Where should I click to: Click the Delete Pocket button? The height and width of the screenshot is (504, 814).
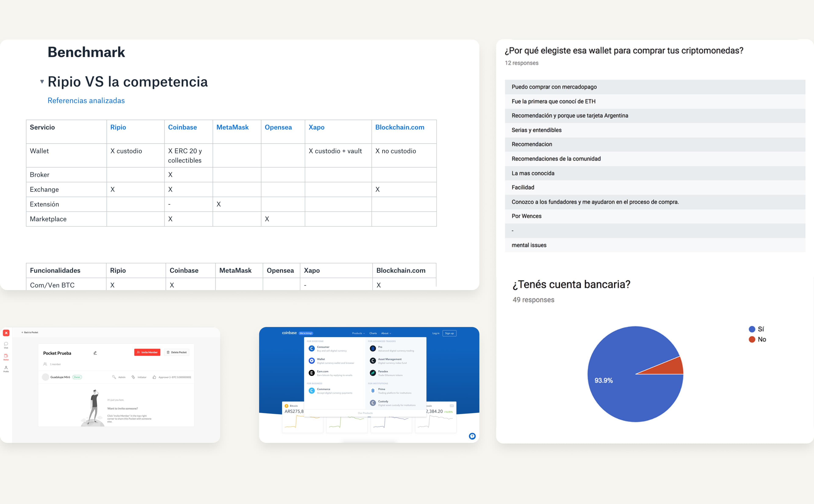(x=177, y=352)
